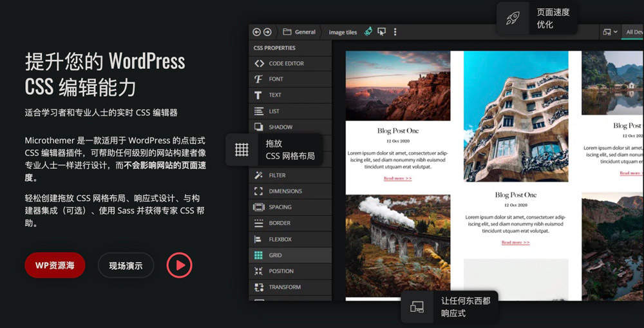The width and height of the screenshot is (644, 328).
Task: Open the image tiles breadcrumb item
Action: 343,32
